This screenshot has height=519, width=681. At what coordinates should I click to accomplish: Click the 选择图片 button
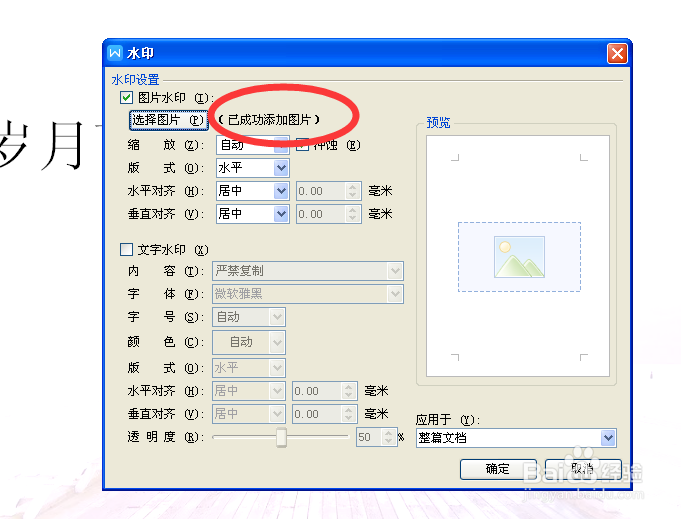tap(169, 120)
